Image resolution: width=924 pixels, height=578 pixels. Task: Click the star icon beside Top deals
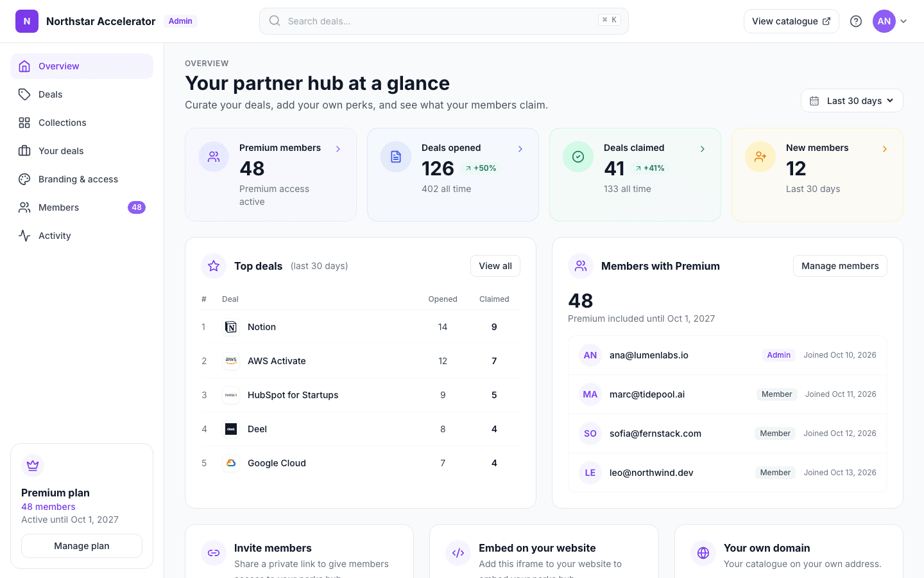(214, 266)
